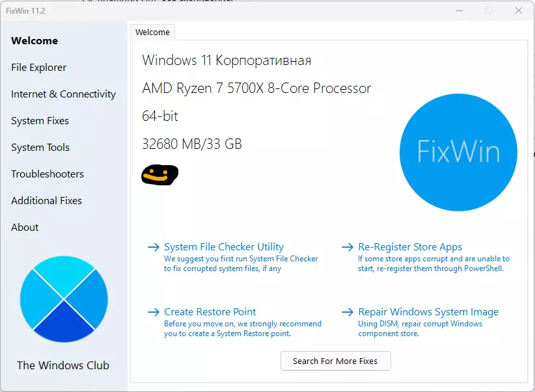
Task: Open the Repair Windows System Image link
Action: pos(428,312)
